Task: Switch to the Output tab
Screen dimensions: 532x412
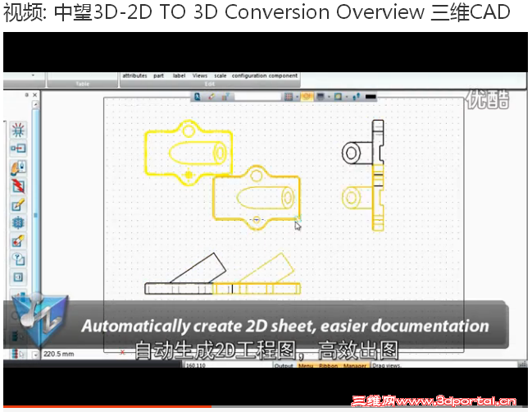Action: pos(284,365)
